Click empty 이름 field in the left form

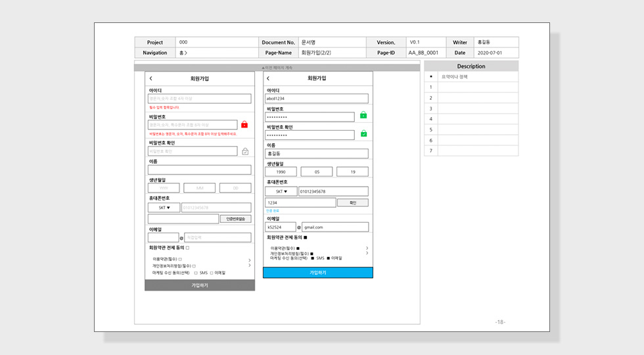point(200,170)
